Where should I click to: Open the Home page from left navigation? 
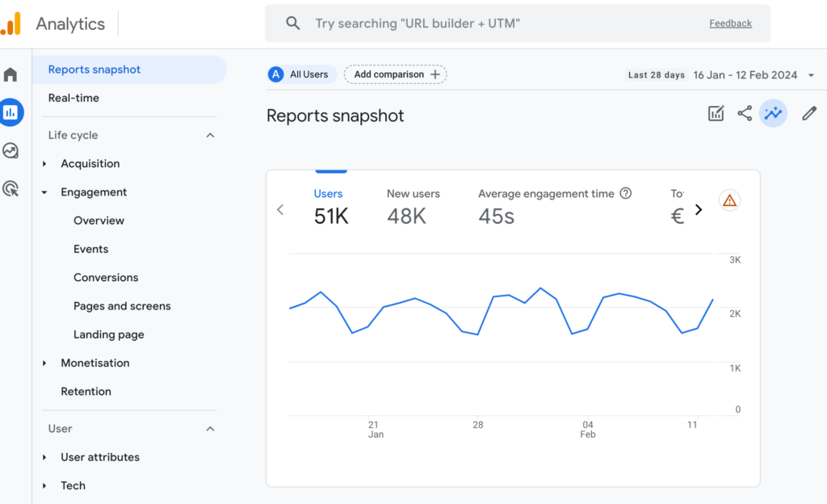click(x=11, y=73)
